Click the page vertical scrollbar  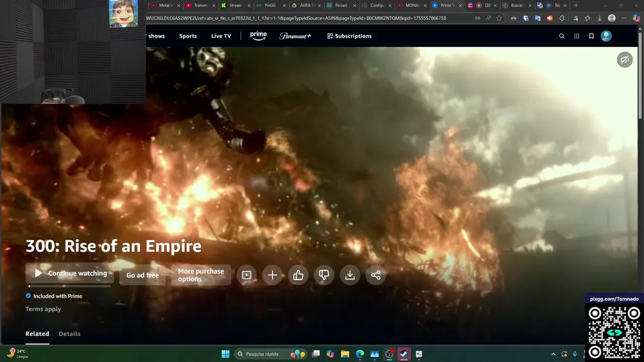click(x=640, y=75)
